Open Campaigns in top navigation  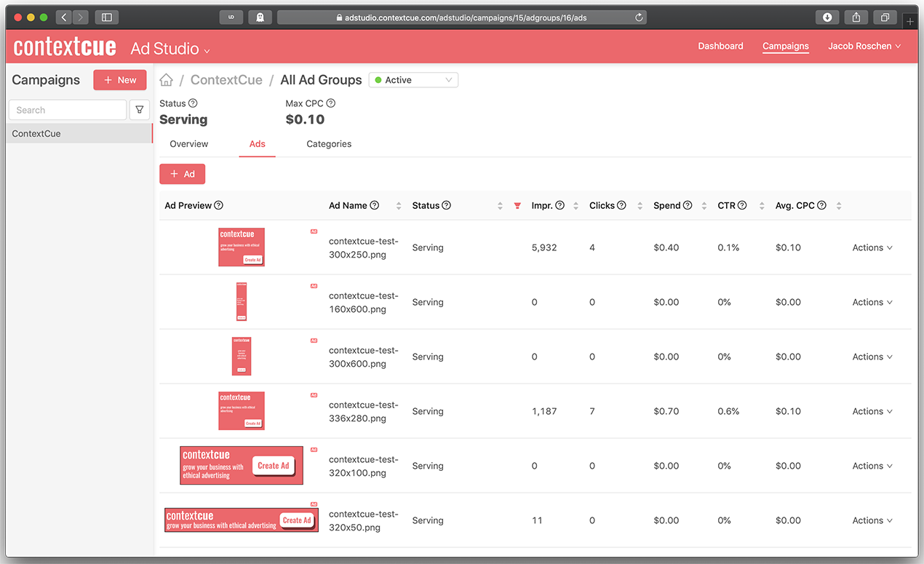tap(786, 46)
